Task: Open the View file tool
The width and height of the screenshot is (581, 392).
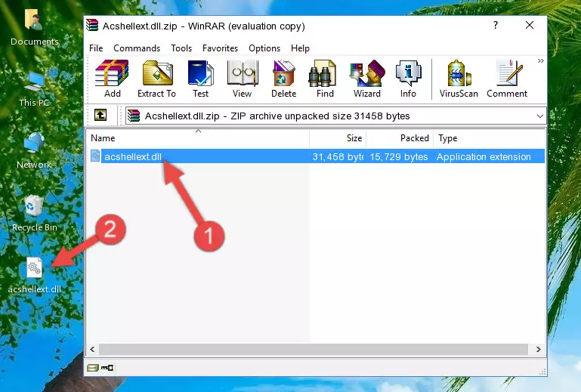Action: 243,79
